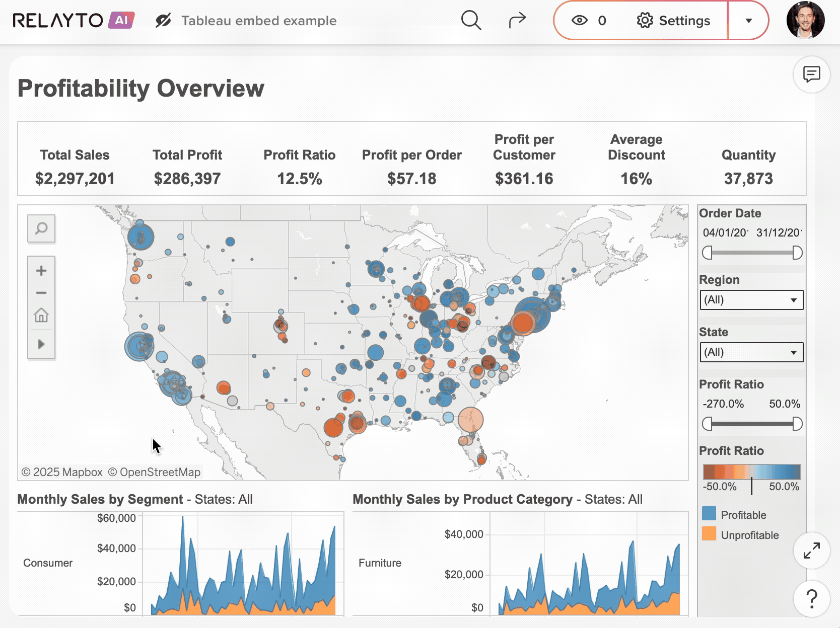Zoom out on the map
This screenshot has height=628, width=840.
(41, 293)
